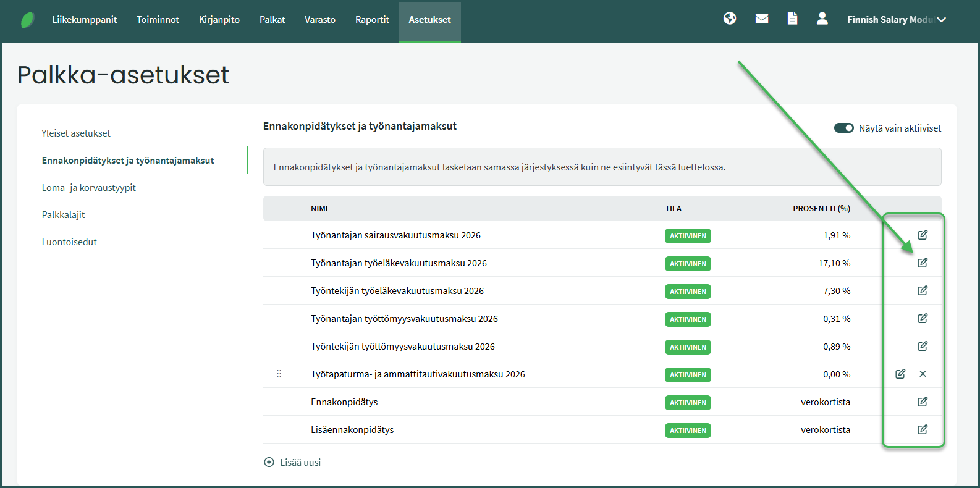980x488 pixels.
Task: Delete Työtapaturma- ja ammattitautivakuutusmaksu 2026 row
Action: tap(923, 374)
